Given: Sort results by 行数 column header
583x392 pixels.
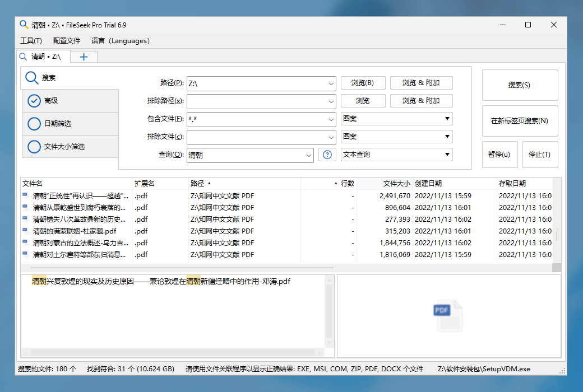Looking at the screenshot, I should point(328,184).
